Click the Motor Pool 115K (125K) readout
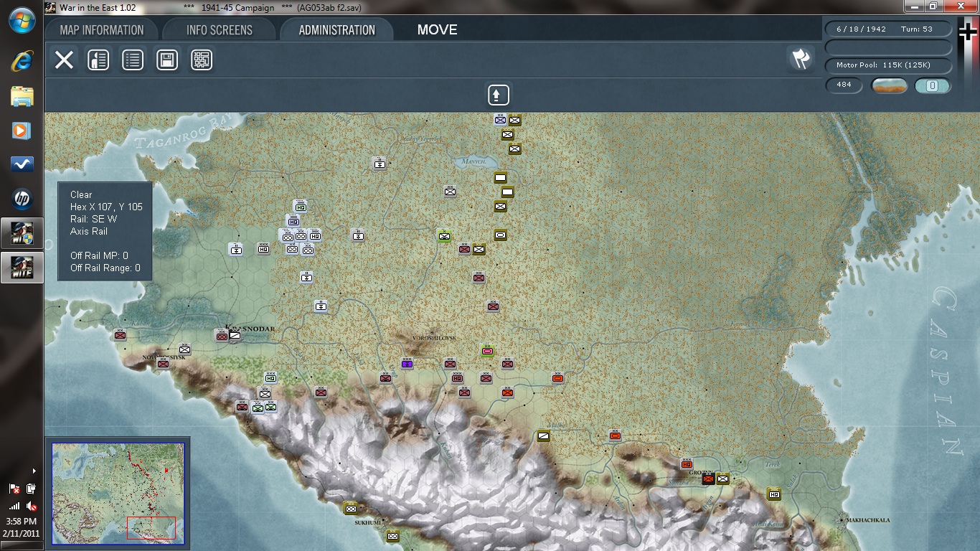Viewport: 980px width, 551px height. click(x=889, y=65)
